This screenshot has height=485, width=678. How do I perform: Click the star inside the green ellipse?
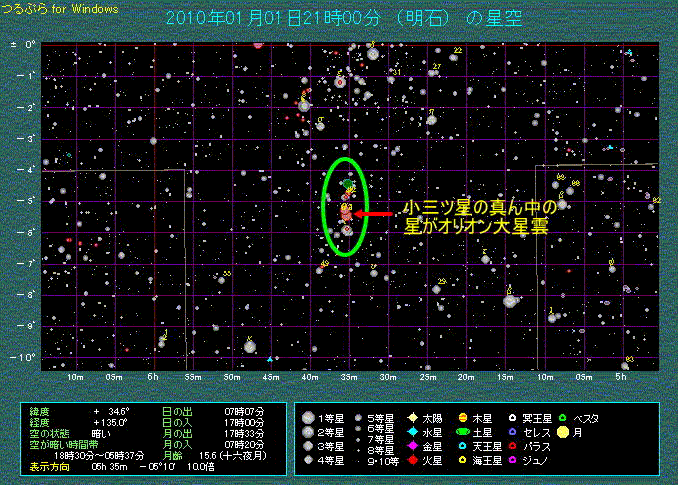346,213
